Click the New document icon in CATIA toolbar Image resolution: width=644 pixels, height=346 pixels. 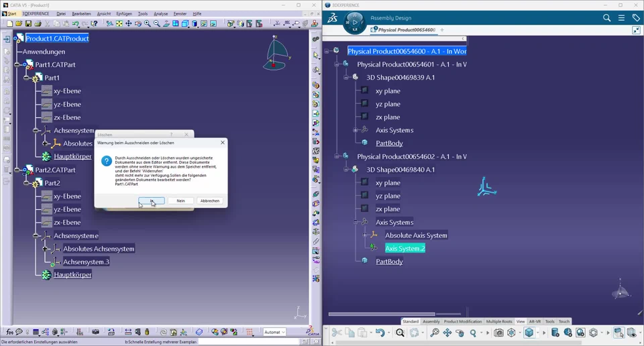click(10, 24)
